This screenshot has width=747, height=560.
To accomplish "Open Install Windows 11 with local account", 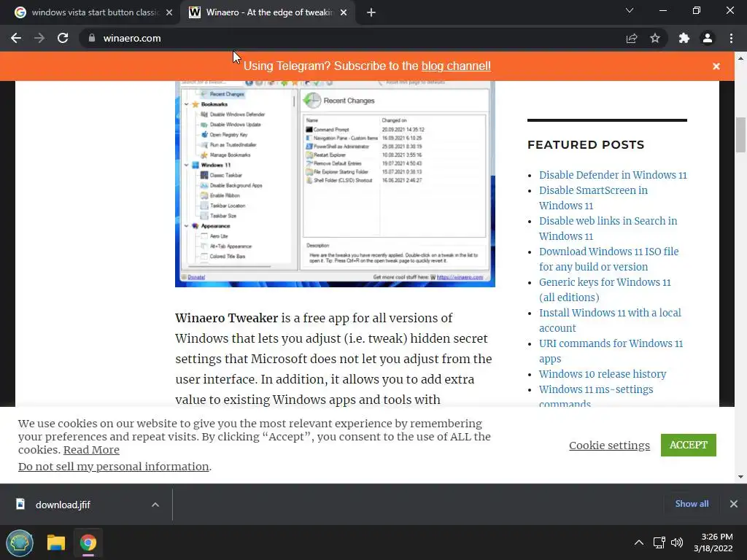I will pos(611,320).
